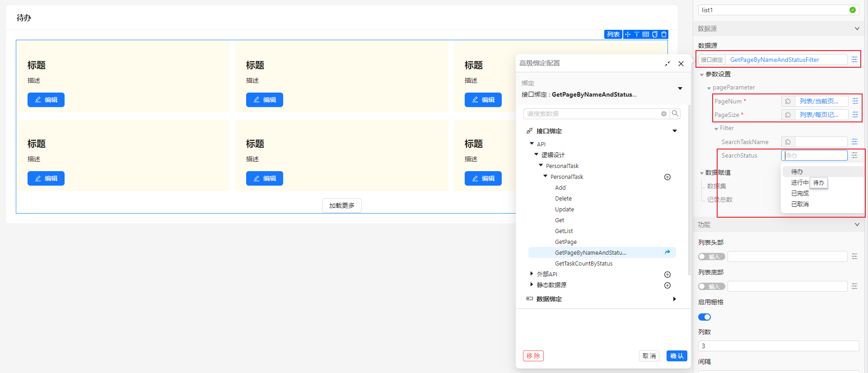Expand the 外部API tree node
Viewport: 868px width, 373px height.
532,274
